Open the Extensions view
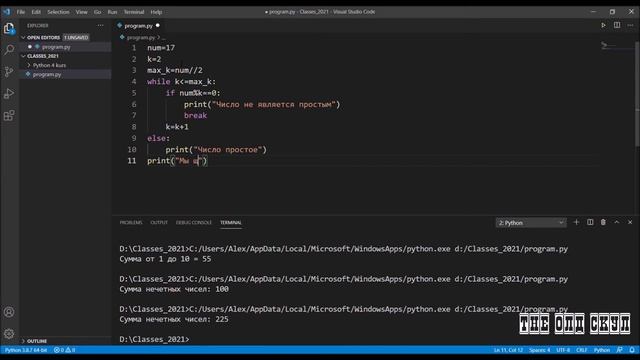The width and height of the screenshot is (640, 360). coord(9,116)
